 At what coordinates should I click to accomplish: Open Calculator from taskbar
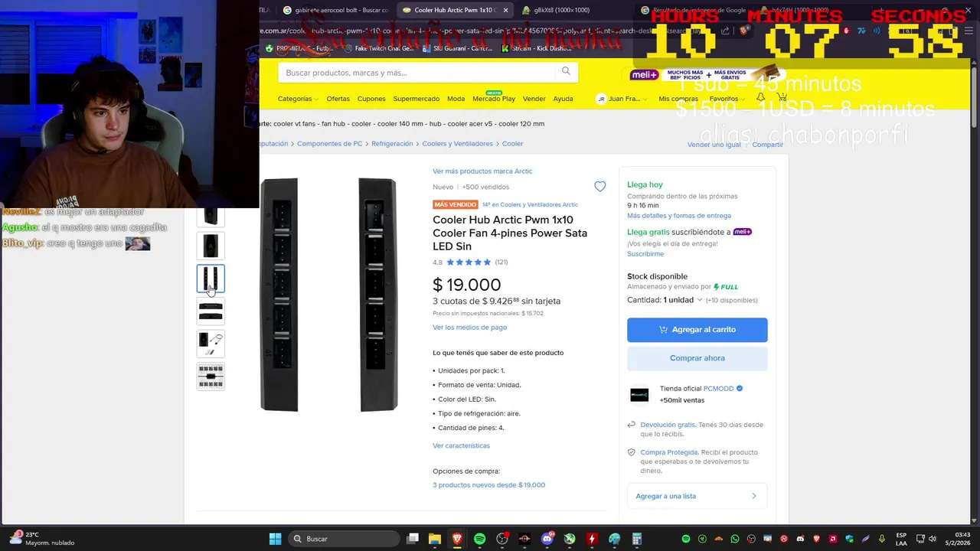point(636,539)
